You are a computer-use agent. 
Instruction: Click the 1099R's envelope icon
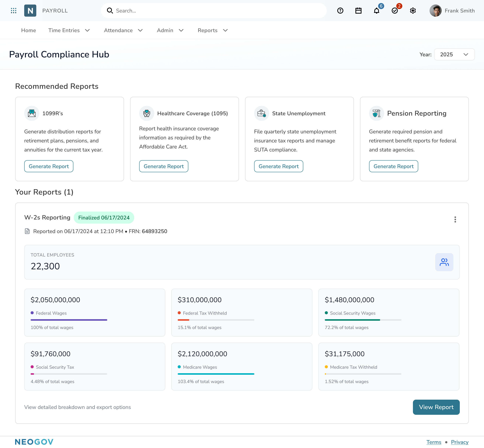pyautogui.click(x=32, y=113)
